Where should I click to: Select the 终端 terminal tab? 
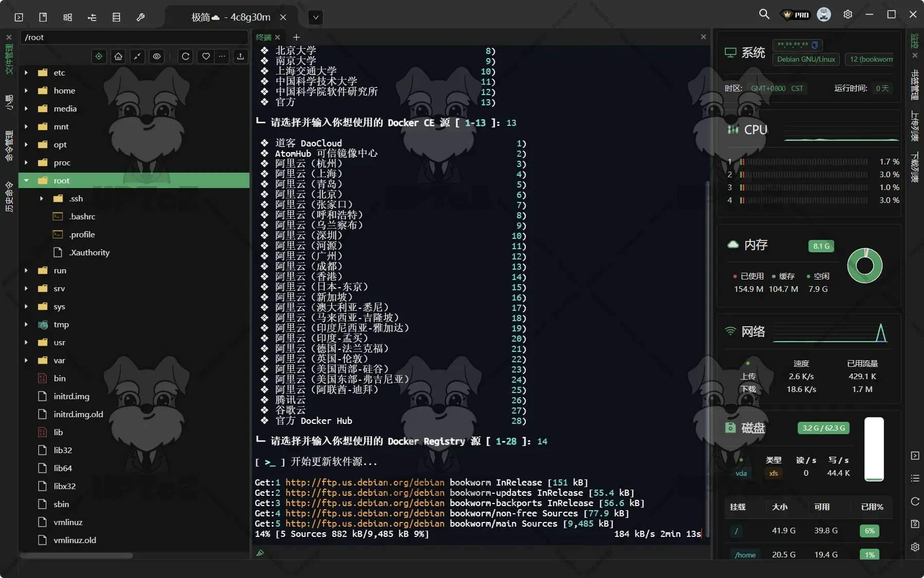coord(263,37)
